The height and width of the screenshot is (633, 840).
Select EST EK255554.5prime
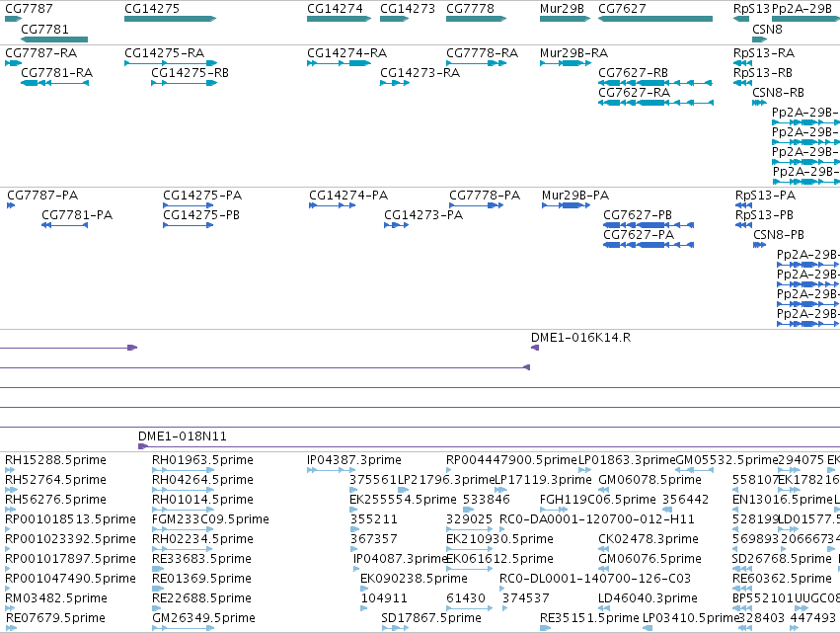[x=354, y=510]
